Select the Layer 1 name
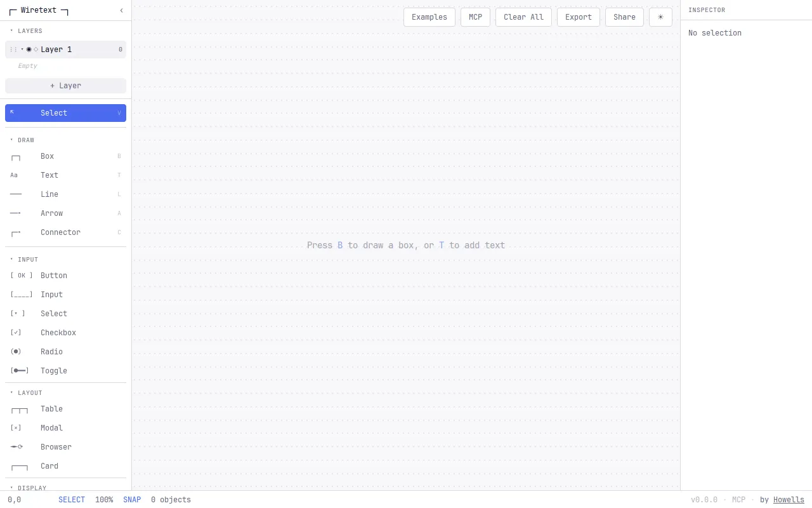The image size is (812, 508). [x=56, y=50]
